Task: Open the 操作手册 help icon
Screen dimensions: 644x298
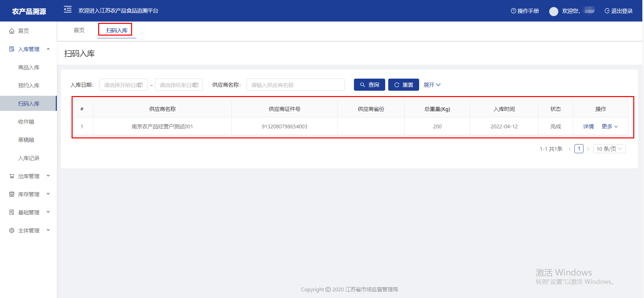Action: tap(513, 11)
